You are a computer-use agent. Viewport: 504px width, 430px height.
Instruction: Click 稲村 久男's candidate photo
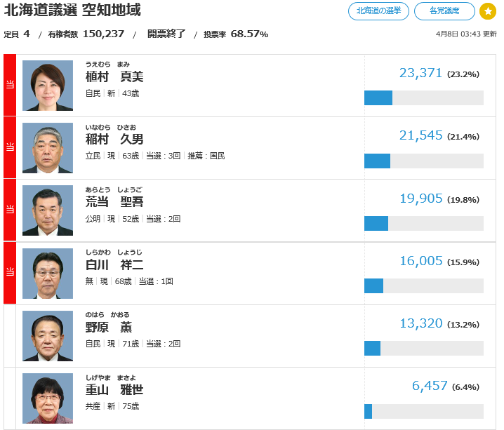(48, 148)
